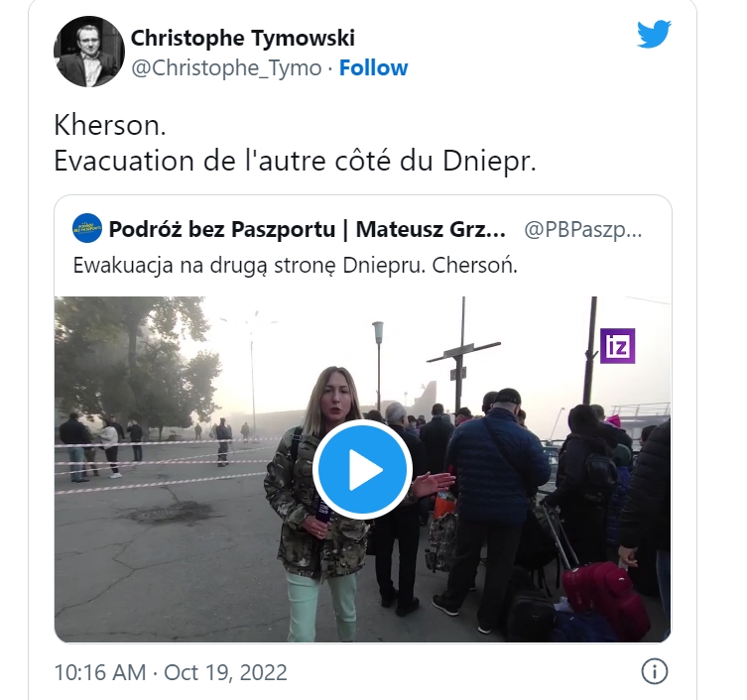
Task: Open the tweet info circle icon
Action: 655,672
